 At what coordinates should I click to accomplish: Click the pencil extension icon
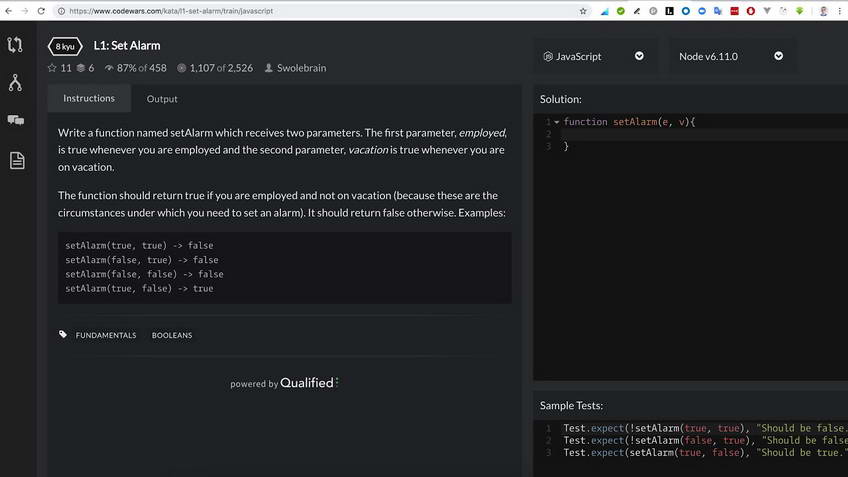coord(637,11)
